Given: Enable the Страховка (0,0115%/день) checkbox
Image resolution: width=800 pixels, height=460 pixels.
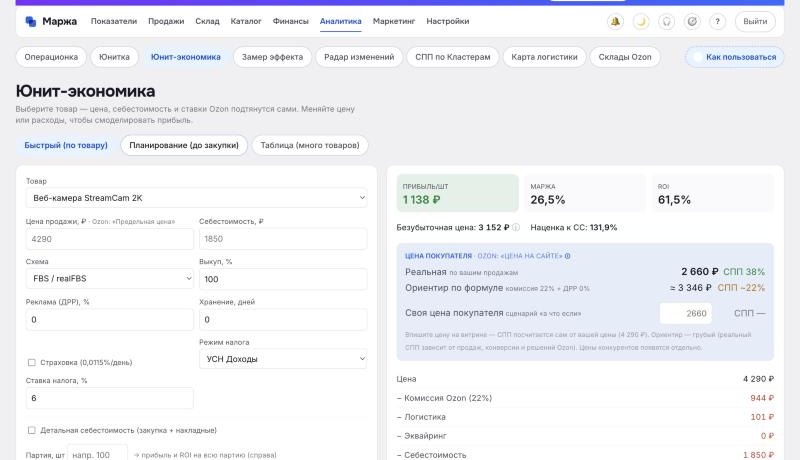Looking at the screenshot, I should click(x=32, y=363).
